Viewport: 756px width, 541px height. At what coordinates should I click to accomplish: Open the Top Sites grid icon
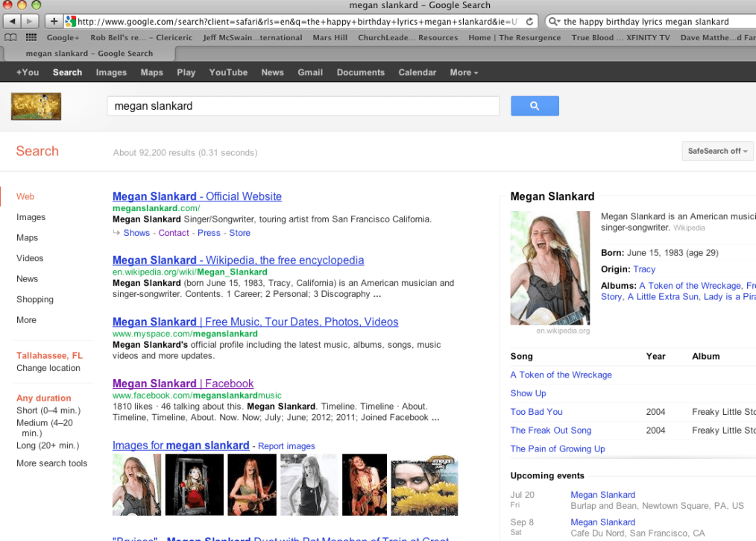31,37
